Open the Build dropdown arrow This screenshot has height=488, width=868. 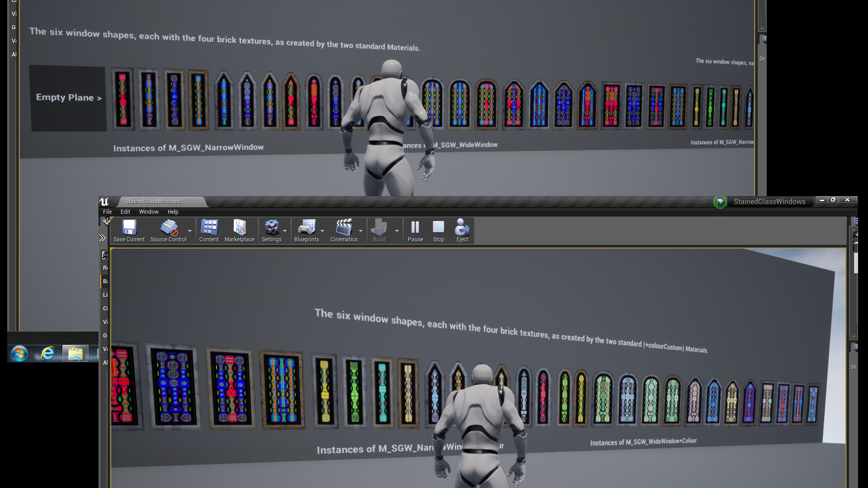pos(397,231)
